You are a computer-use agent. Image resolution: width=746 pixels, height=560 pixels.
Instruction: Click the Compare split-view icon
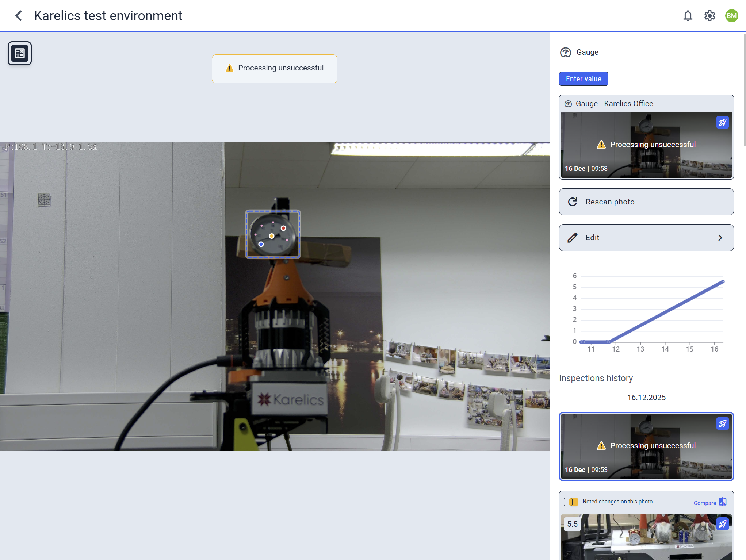(x=723, y=502)
